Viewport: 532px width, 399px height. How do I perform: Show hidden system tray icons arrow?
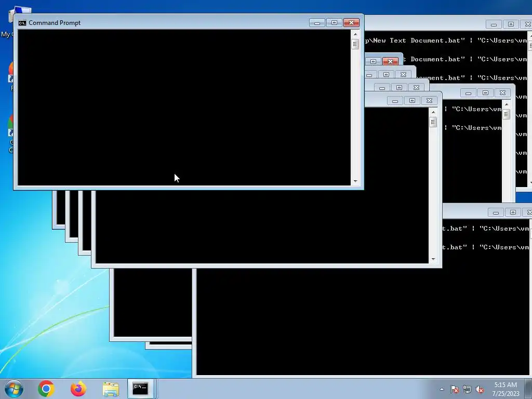tap(442, 389)
